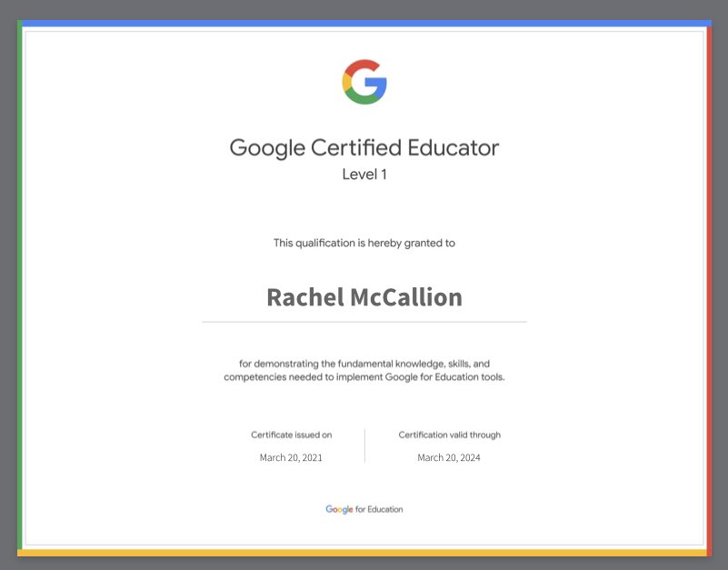
Task: Select the recipient name "Rachel McCallion"
Action: point(364,296)
